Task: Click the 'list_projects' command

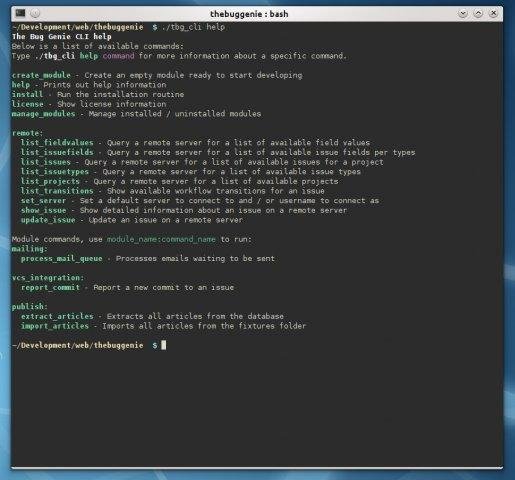Action: click(x=50, y=181)
